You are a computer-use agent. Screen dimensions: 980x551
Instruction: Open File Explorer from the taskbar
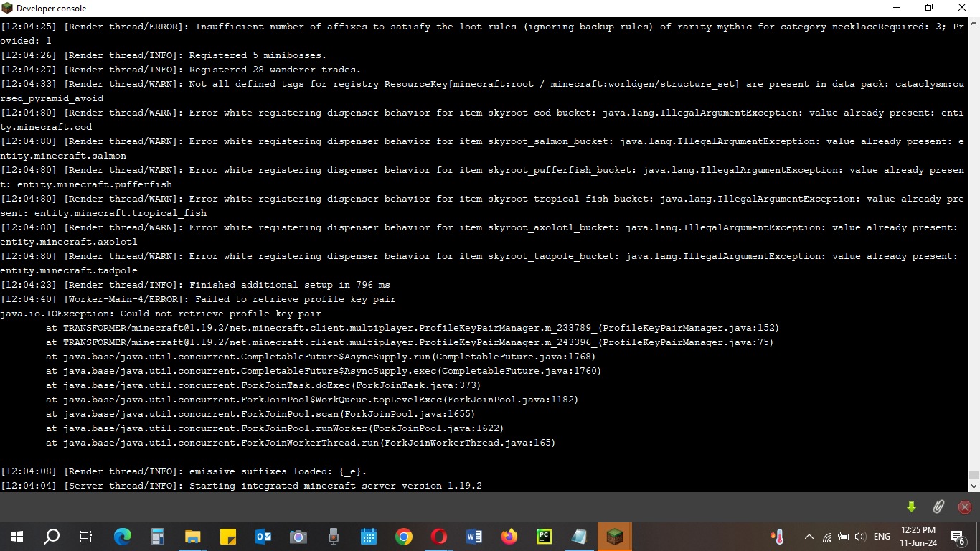[x=193, y=537]
